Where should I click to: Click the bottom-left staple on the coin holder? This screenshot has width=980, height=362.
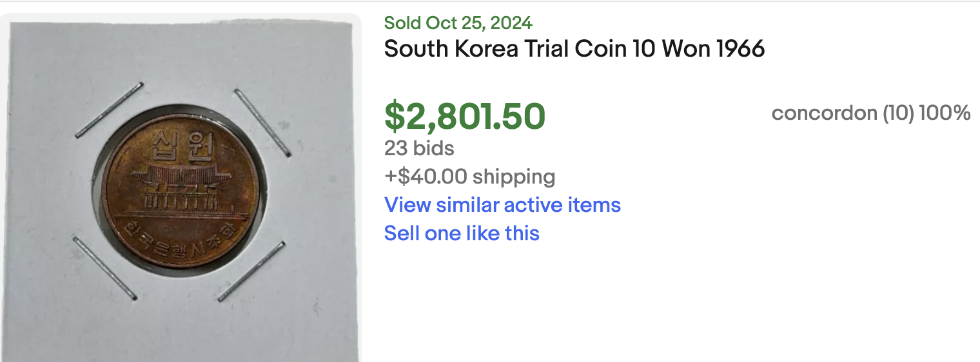(x=104, y=268)
